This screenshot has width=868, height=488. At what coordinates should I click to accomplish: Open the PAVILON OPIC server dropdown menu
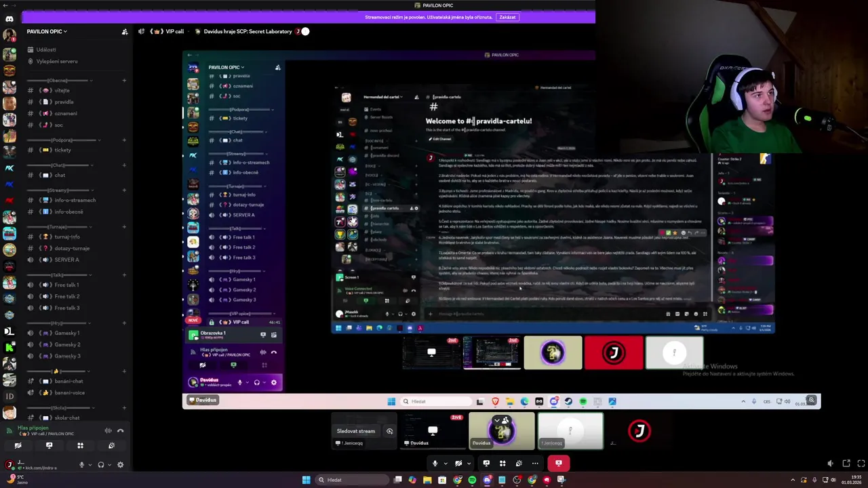(x=47, y=31)
